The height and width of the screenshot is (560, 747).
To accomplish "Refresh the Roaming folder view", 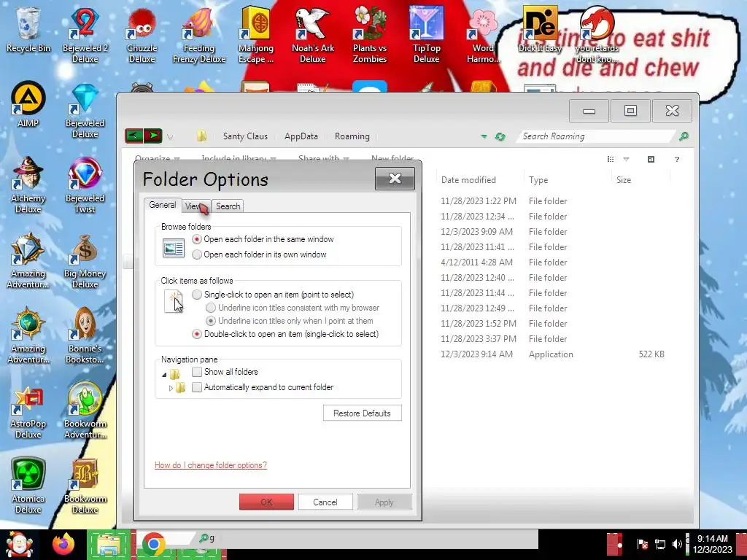I will pyautogui.click(x=500, y=136).
